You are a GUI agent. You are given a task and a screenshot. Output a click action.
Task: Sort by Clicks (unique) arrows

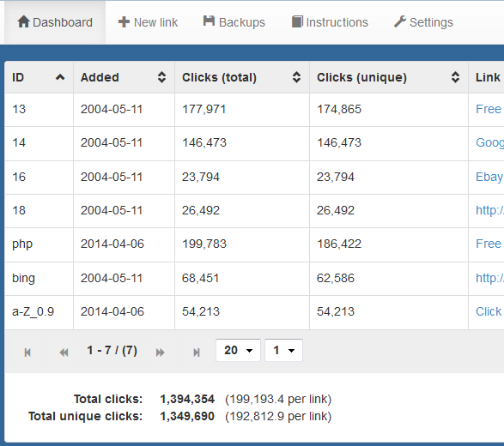(455, 77)
